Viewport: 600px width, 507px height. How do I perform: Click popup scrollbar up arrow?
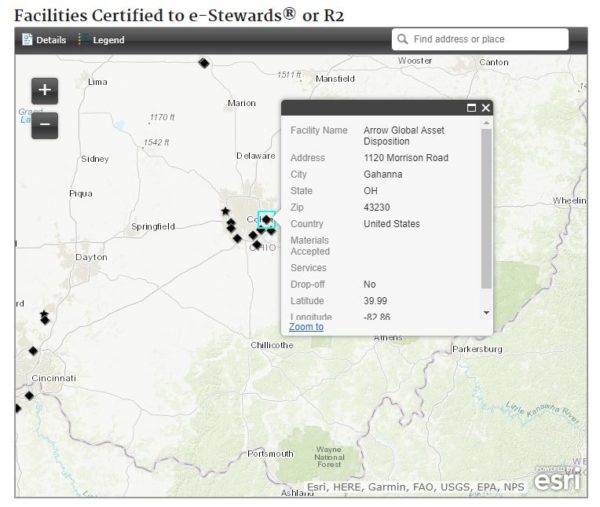click(486, 123)
